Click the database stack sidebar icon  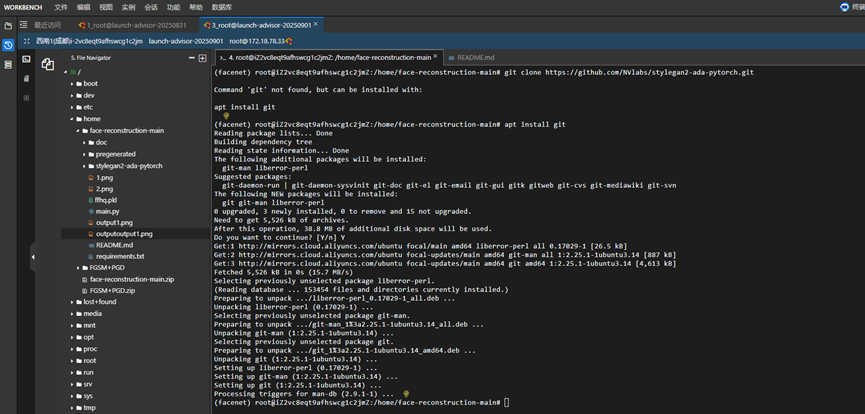tap(8, 65)
